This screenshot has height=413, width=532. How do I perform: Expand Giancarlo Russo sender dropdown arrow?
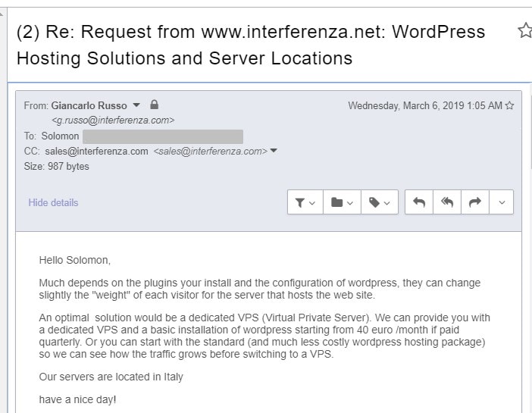click(x=136, y=105)
